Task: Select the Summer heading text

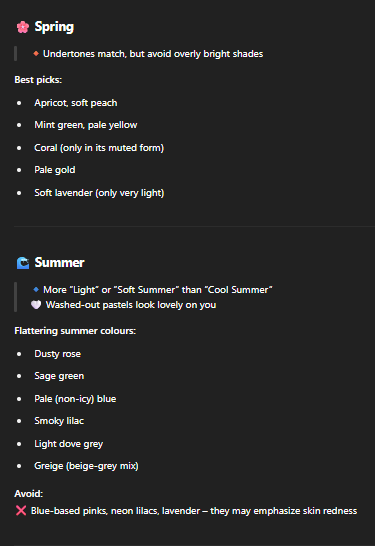Action: pos(59,263)
